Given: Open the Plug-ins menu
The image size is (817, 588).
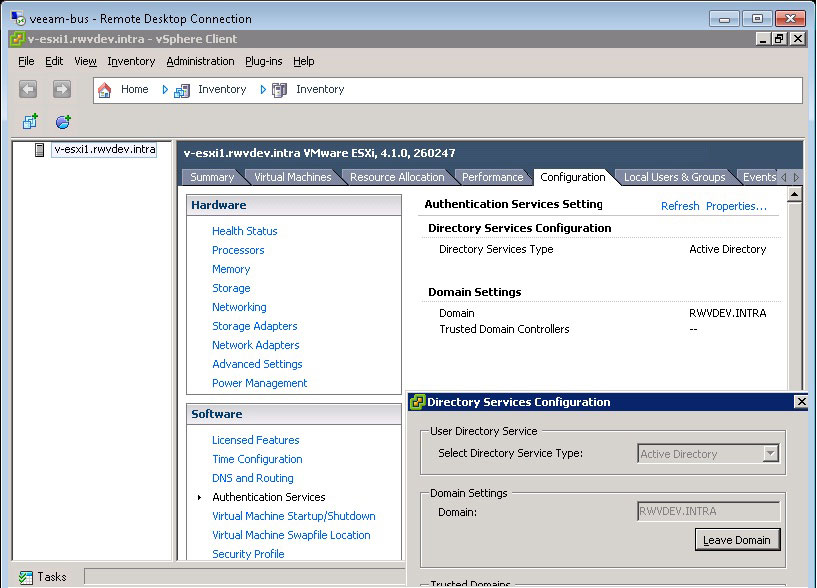Looking at the screenshot, I should (x=263, y=61).
